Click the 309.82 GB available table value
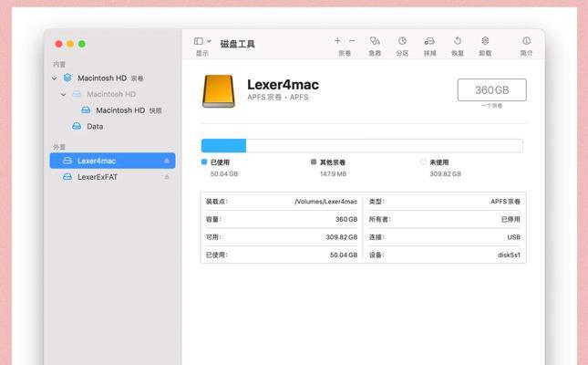 click(x=342, y=237)
